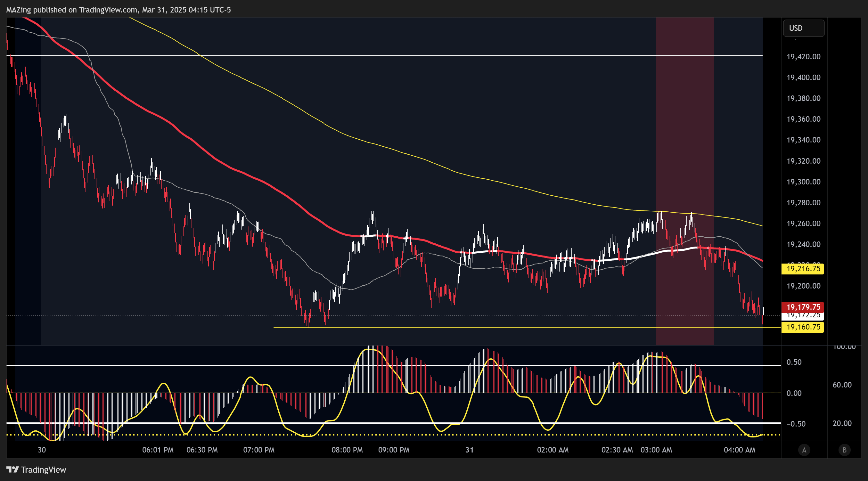Click the 19,360.00 price axis value
Screen dimensions: 868x481
coord(803,119)
